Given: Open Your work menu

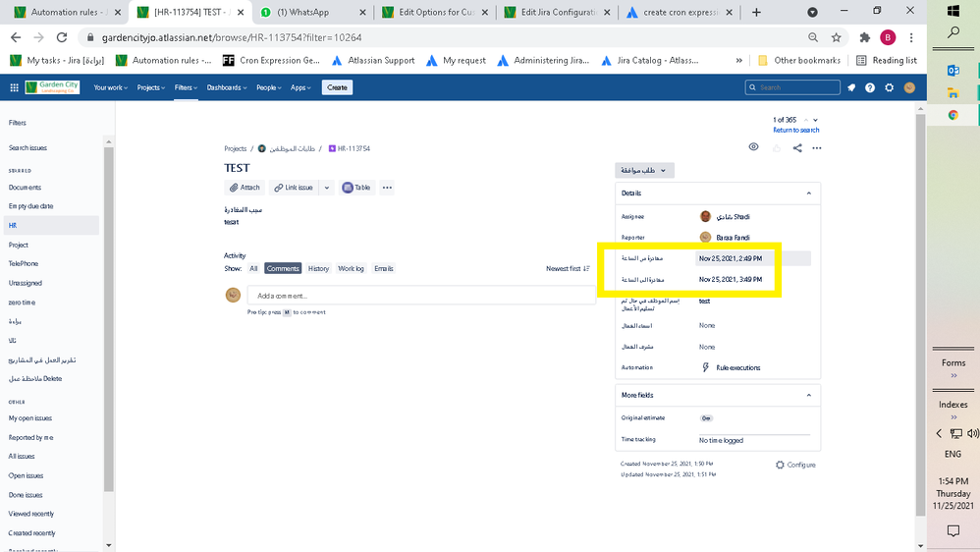Looking at the screenshot, I should click(111, 87).
